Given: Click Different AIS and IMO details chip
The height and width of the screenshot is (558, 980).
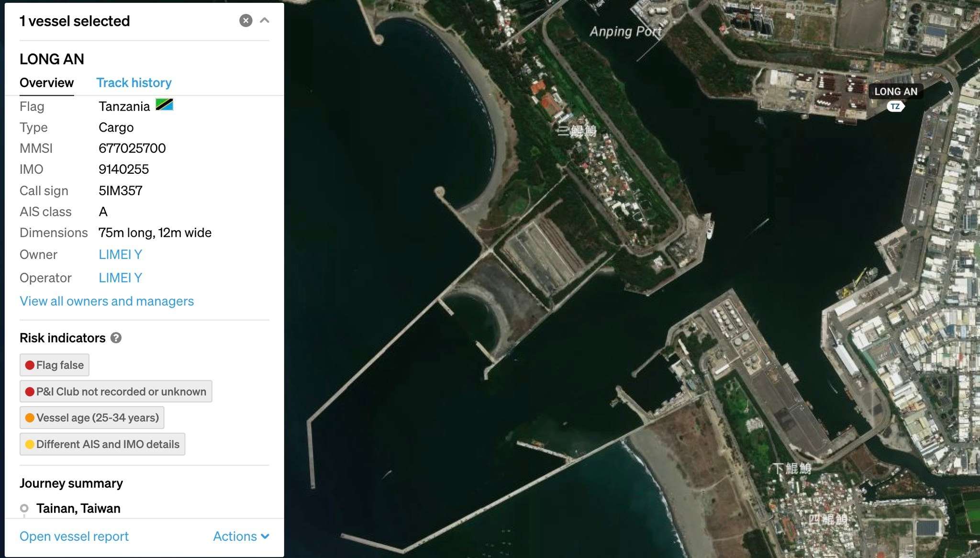Looking at the screenshot, I should click(x=102, y=444).
